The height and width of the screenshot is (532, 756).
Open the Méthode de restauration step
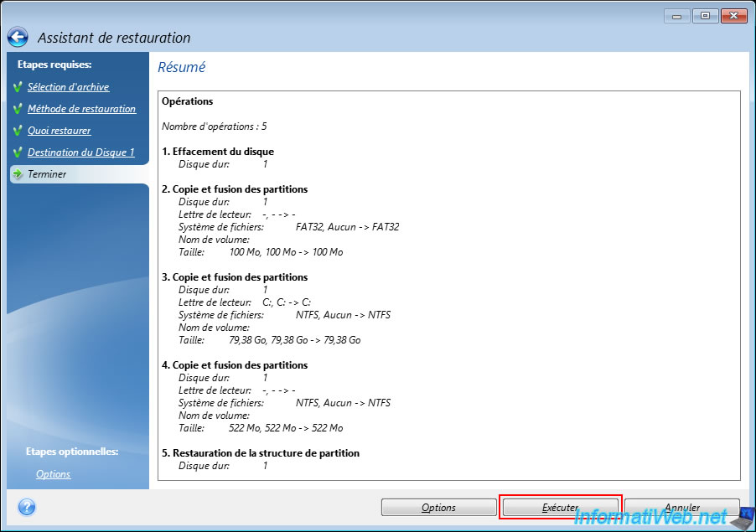pos(81,109)
